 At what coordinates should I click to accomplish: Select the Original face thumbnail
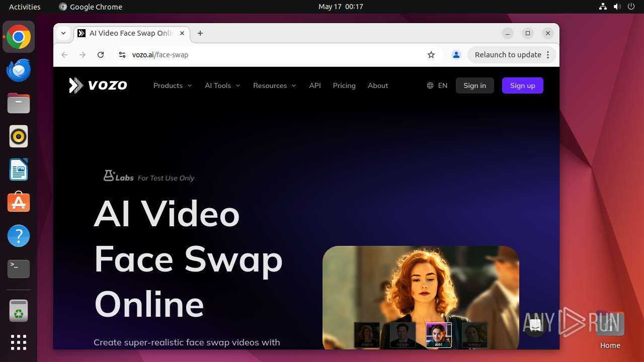[x=367, y=335]
